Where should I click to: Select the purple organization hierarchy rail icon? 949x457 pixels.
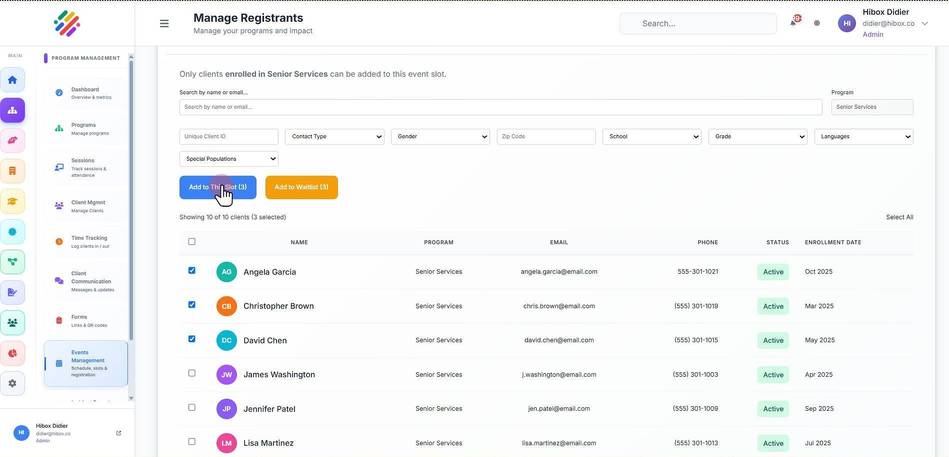(x=12, y=110)
